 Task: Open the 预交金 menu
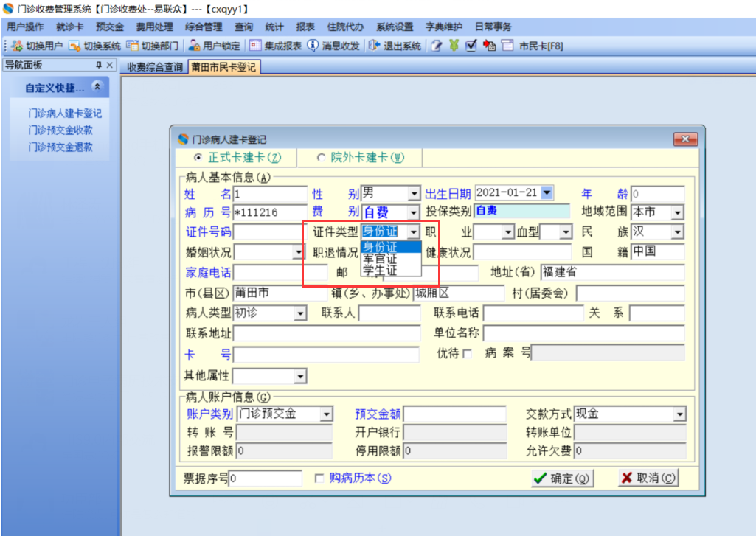pos(109,27)
